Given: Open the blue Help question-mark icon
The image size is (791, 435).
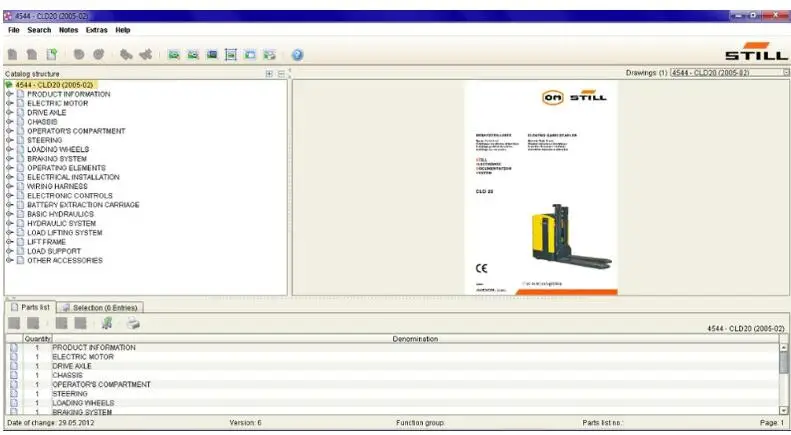Looking at the screenshot, I should pyautogui.click(x=297, y=55).
